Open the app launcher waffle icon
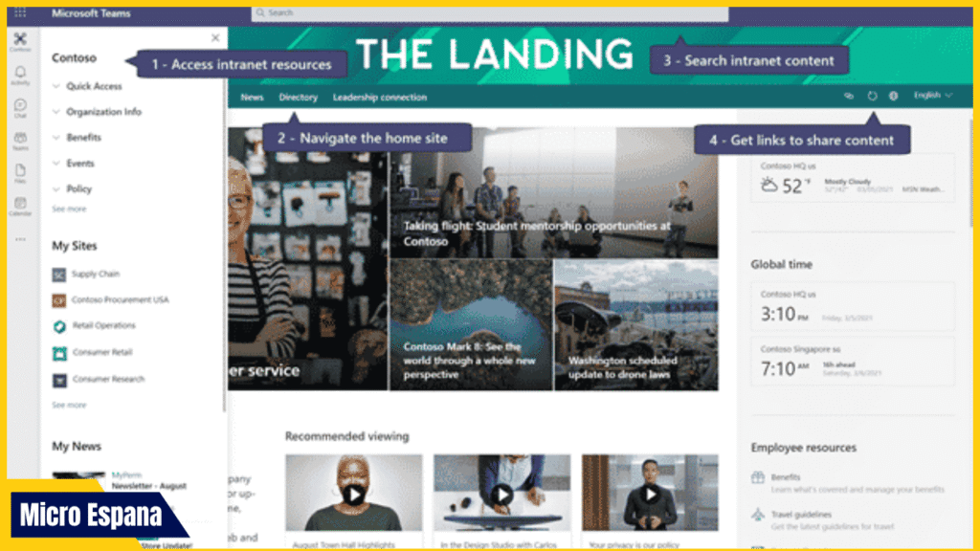Screen dimensions: 980x551 pyautogui.click(x=20, y=12)
